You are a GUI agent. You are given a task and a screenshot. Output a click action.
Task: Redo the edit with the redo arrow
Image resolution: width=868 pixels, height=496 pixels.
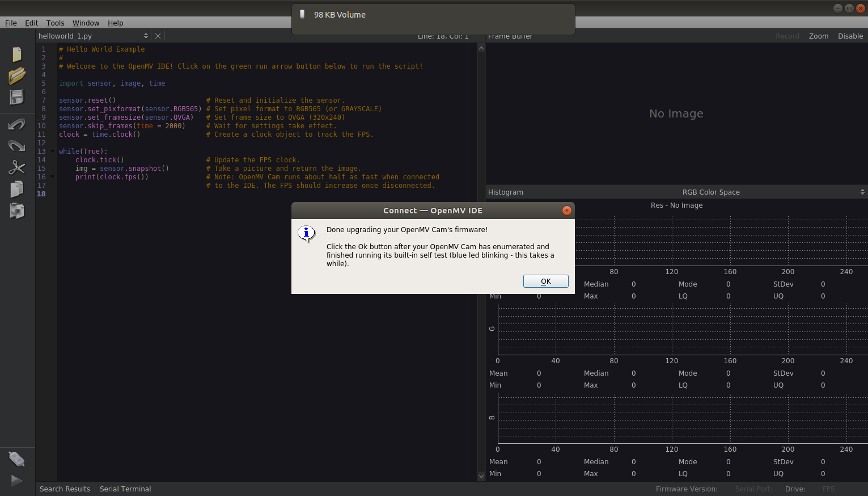[x=17, y=146]
